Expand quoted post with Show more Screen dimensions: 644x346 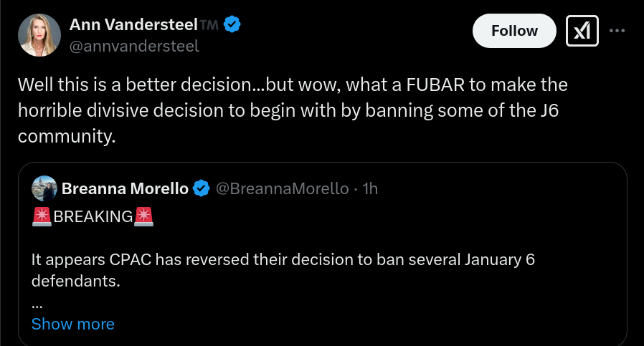[73, 325]
